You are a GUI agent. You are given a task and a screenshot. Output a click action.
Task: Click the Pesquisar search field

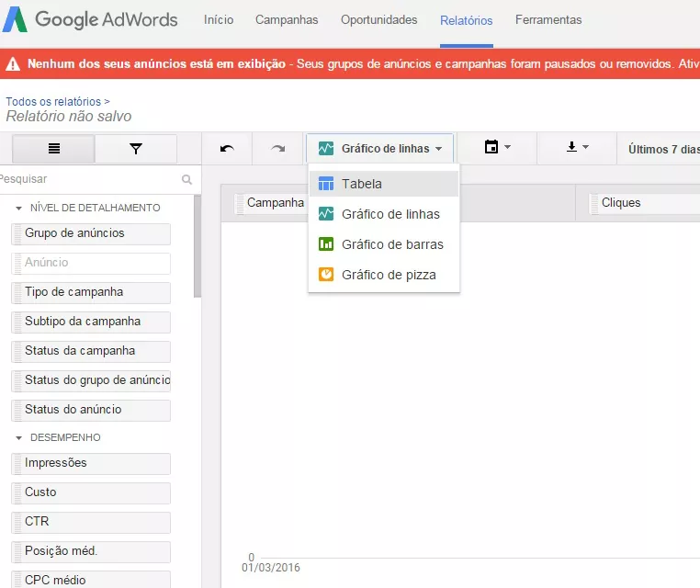pos(89,179)
